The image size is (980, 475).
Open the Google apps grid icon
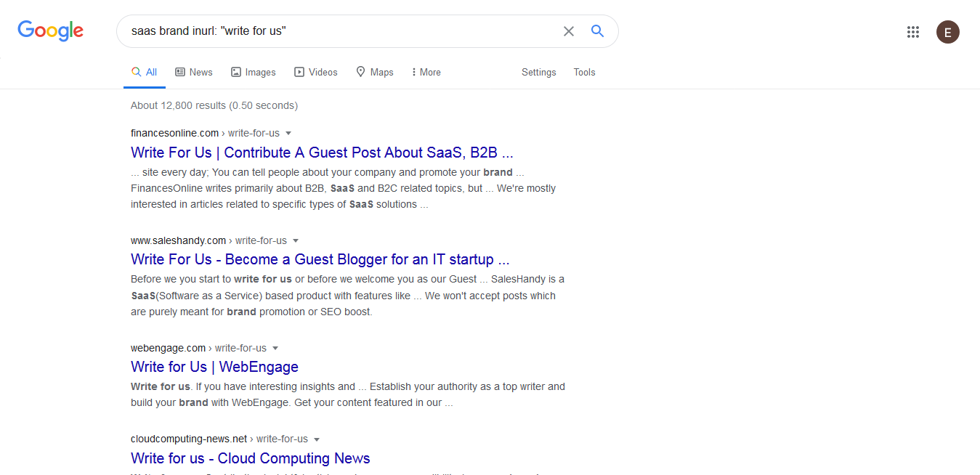click(913, 32)
